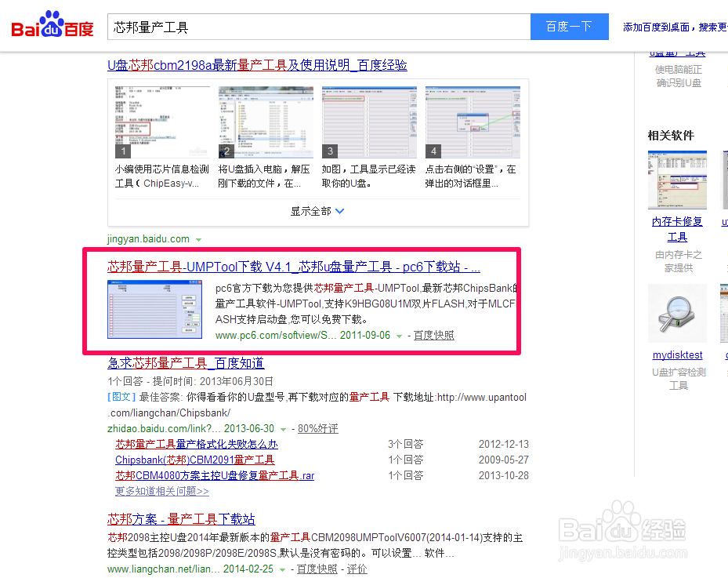
Task: Click 评价 link for liangchan.net result
Action: click(357, 569)
